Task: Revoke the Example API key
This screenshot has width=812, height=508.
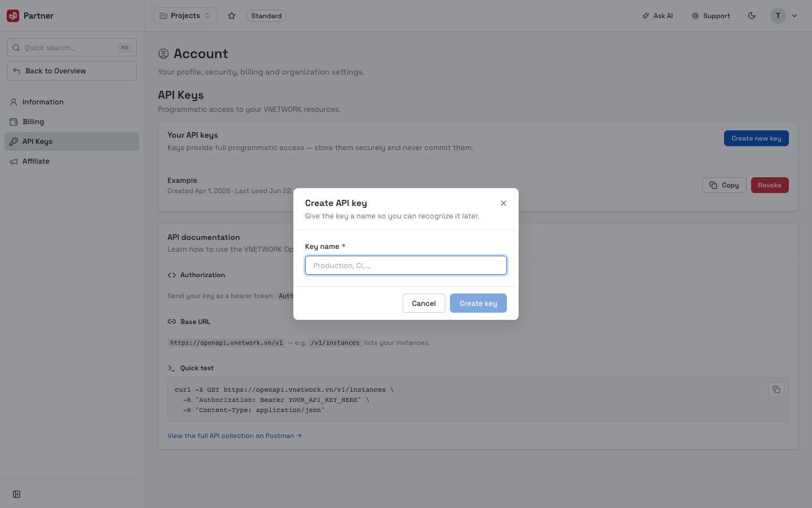Action: (770, 185)
